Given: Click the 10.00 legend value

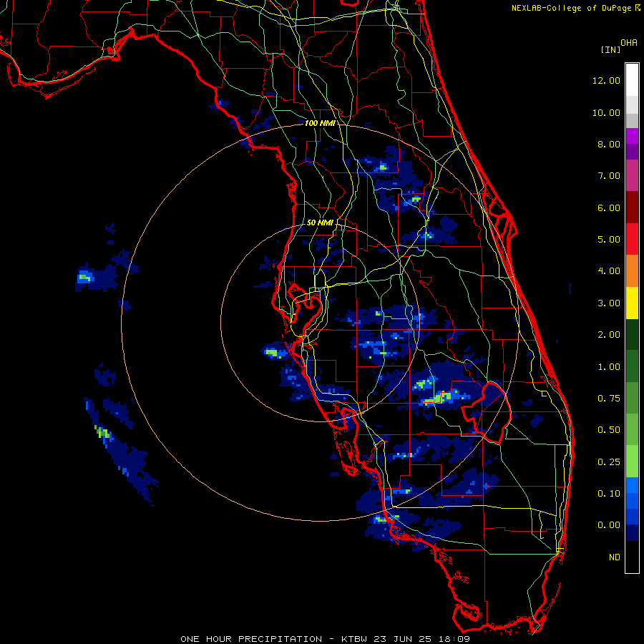Looking at the screenshot, I should tap(606, 112).
